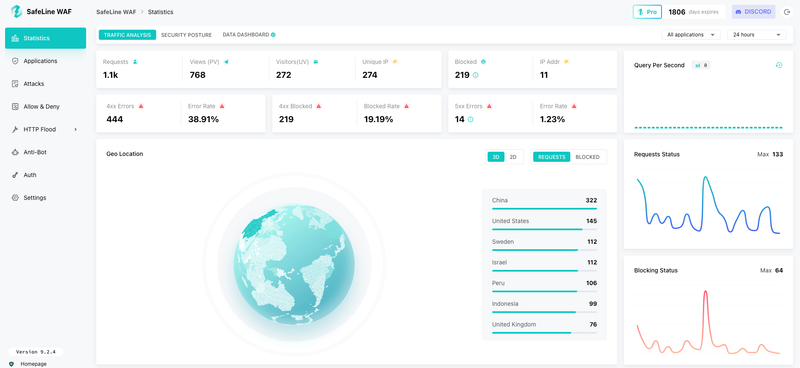Viewport: 800px width, 368px height.
Task: Click the Statistics breadcrumb text
Action: (x=161, y=12)
